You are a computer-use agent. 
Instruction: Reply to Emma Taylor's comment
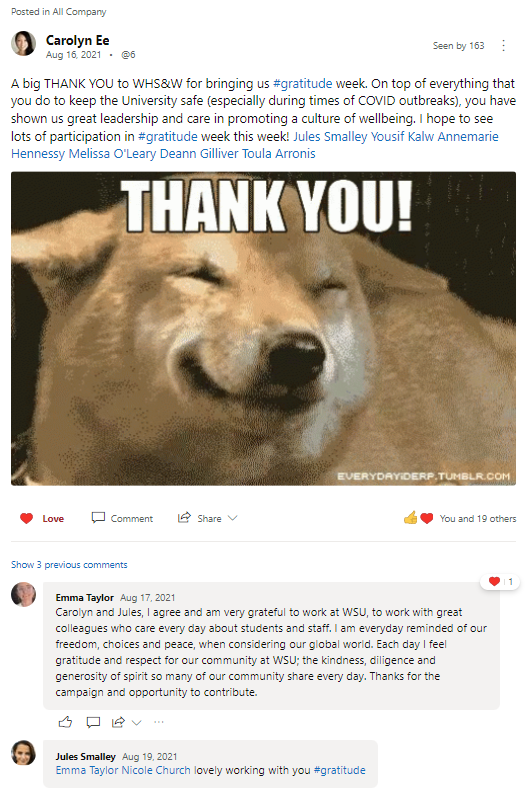pos(93,722)
